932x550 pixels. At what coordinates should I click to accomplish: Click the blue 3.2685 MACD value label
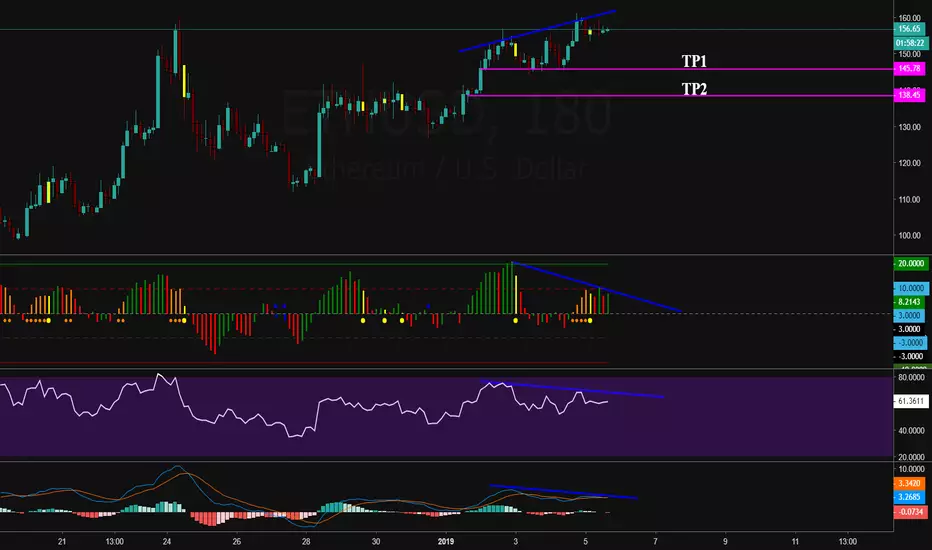point(909,497)
